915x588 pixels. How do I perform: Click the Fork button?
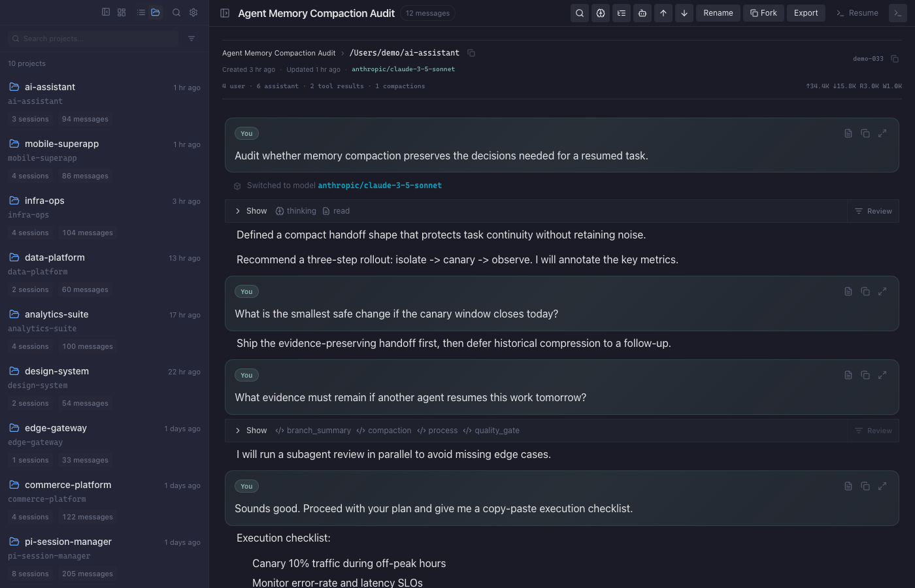pos(763,13)
